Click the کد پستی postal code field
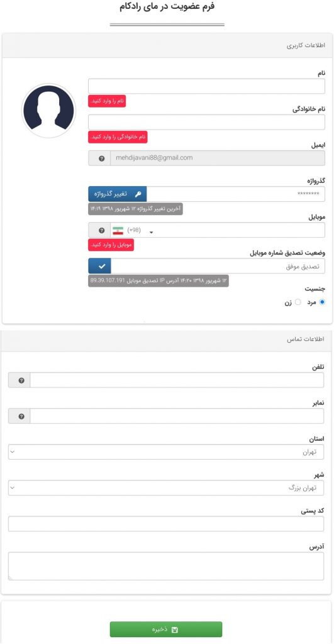The image size is (334, 644). 166,524
